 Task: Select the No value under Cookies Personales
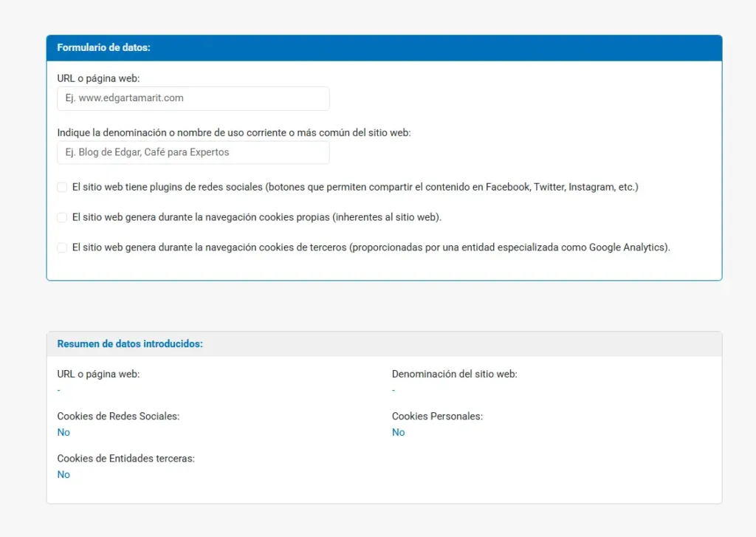coord(398,433)
